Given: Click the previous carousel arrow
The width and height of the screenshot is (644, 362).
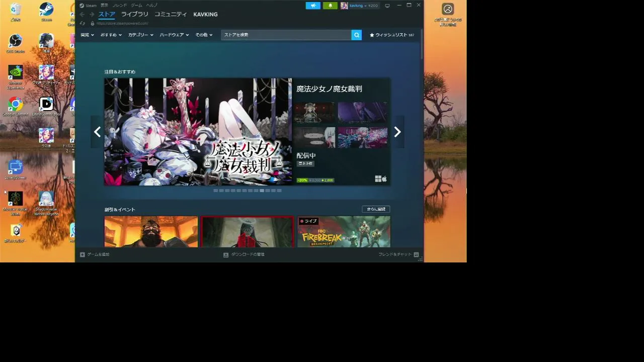Looking at the screenshot, I should click(97, 132).
